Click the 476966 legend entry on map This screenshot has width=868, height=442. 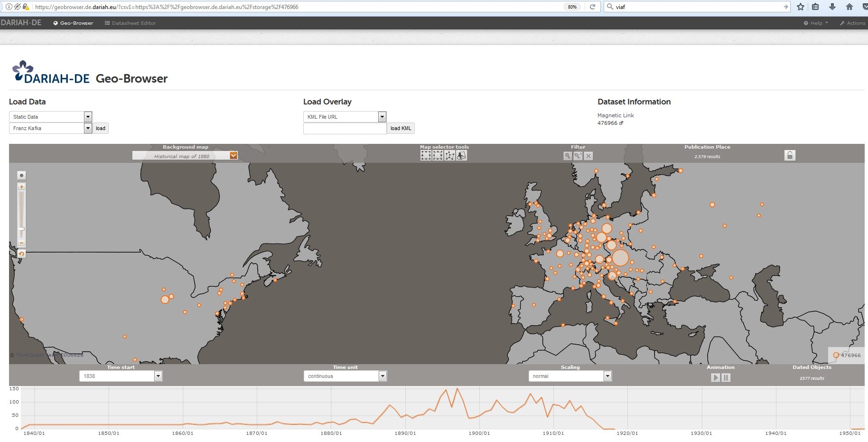(847, 355)
